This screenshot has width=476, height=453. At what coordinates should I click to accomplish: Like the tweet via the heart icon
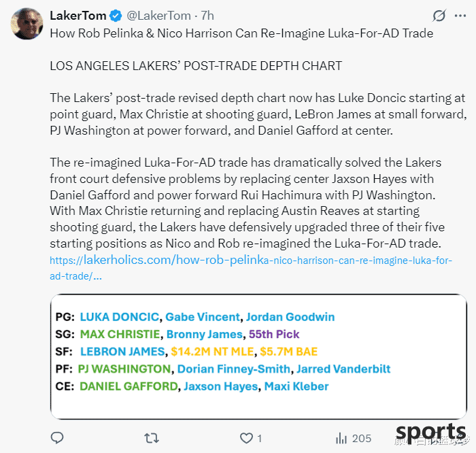246,438
